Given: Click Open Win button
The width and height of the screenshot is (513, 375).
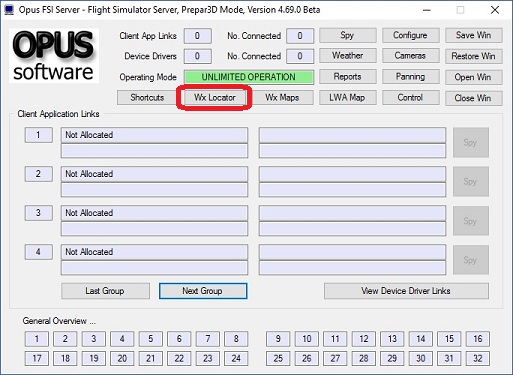Looking at the screenshot, I should pyautogui.click(x=473, y=77).
